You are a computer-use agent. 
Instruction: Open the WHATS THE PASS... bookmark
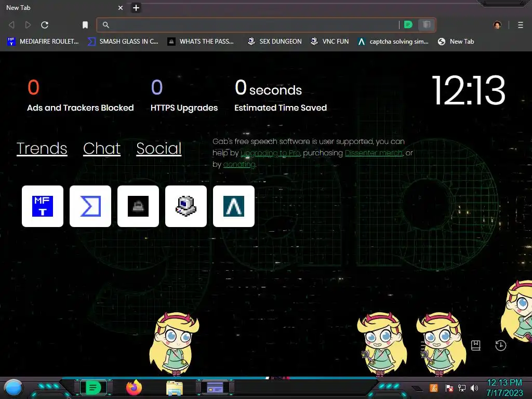point(201,42)
